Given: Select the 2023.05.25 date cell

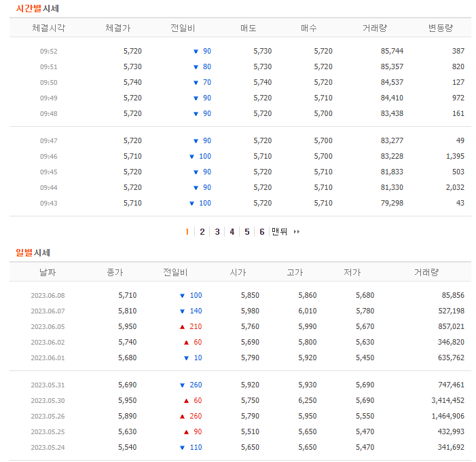Looking at the screenshot, I should pos(48,432).
